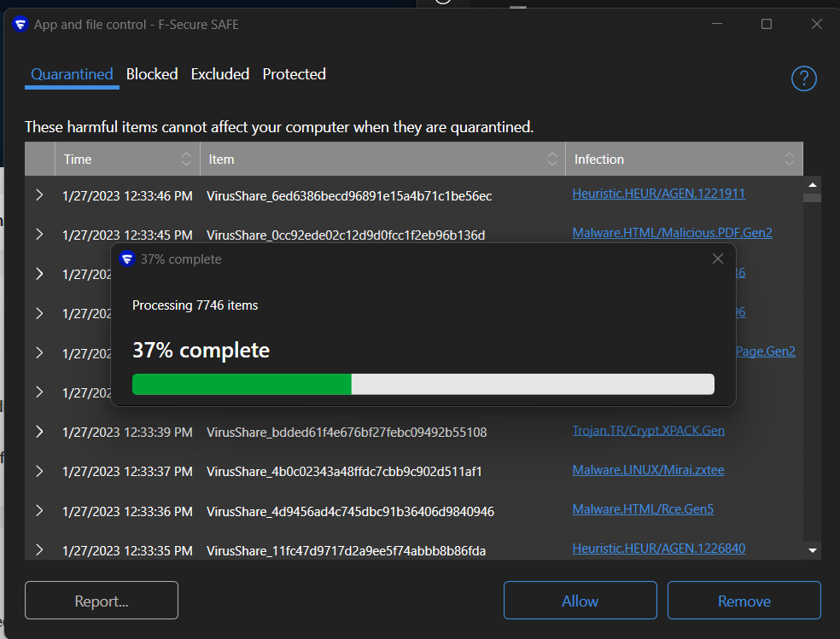
Task: Expand the 12:33:39 PM quarantine row
Action: tap(39, 432)
